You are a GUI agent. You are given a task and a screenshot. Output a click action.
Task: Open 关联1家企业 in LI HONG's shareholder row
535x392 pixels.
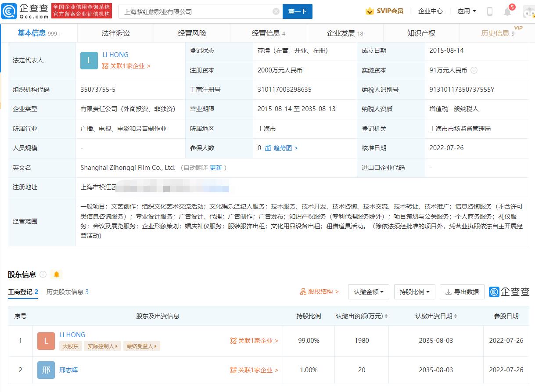(255, 341)
